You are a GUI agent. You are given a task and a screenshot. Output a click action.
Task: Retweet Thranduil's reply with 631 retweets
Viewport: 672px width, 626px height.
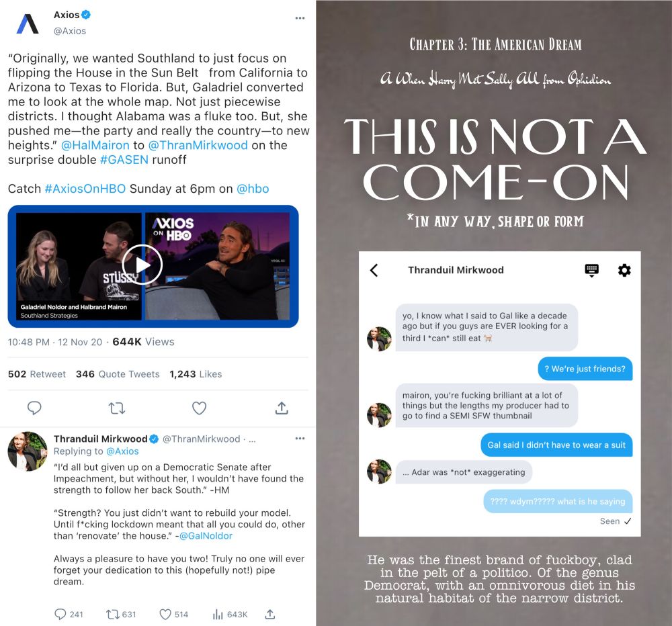[121, 615]
